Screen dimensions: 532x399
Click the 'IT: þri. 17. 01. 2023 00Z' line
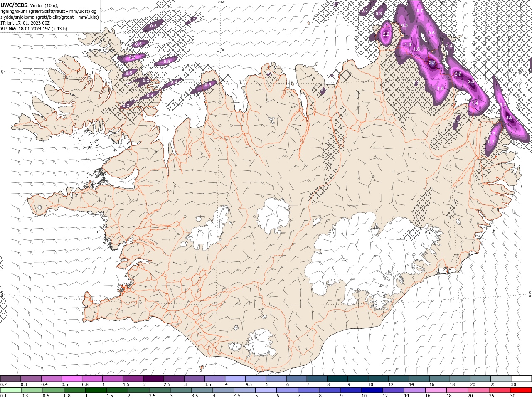[x=25, y=23]
